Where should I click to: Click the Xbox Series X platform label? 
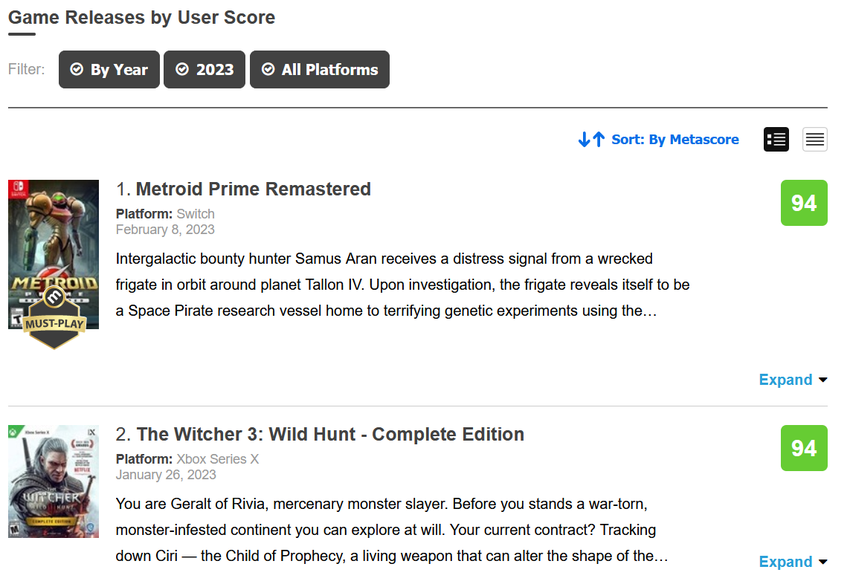click(217, 459)
